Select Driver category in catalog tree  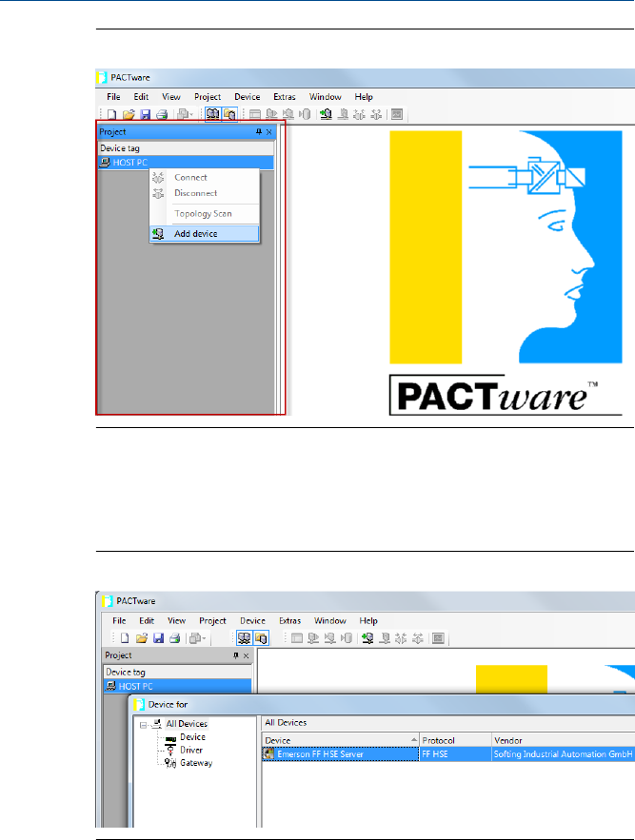pos(191,750)
